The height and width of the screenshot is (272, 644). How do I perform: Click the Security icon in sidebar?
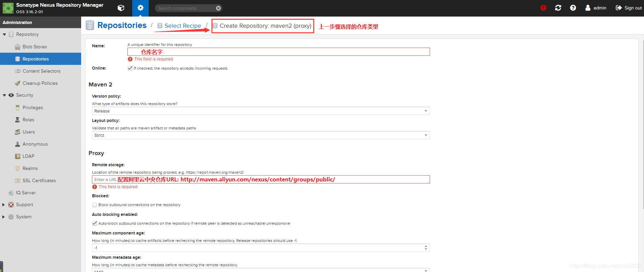[11, 95]
